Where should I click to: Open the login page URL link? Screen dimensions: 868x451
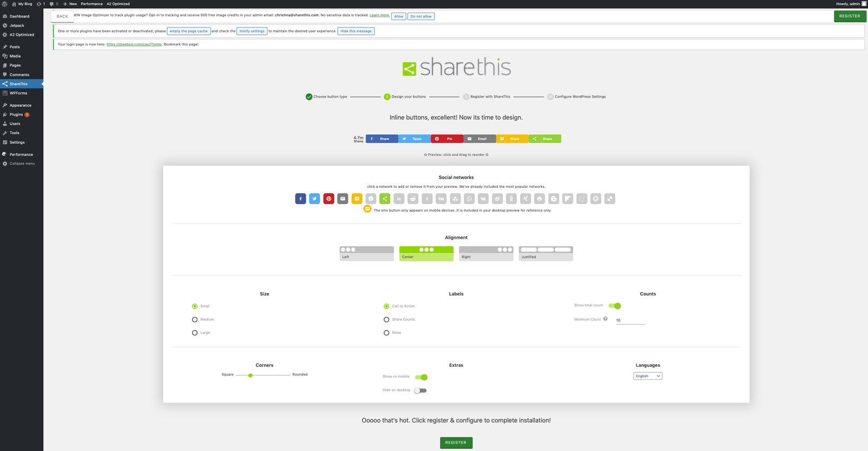coord(134,45)
